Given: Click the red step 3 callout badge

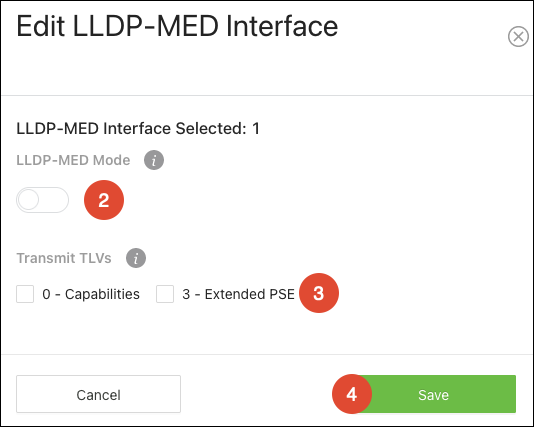Looking at the screenshot, I should click(319, 293).
